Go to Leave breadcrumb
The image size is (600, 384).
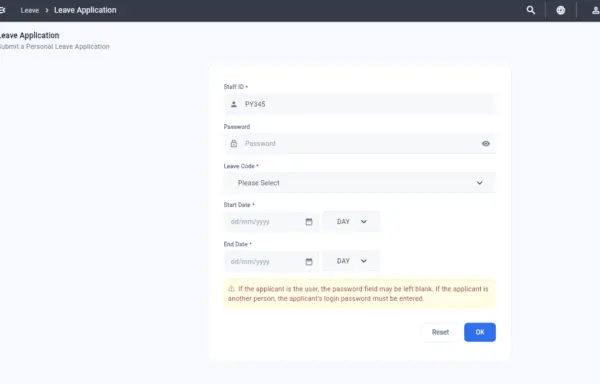pyautogui.click(x=30, y=10)
